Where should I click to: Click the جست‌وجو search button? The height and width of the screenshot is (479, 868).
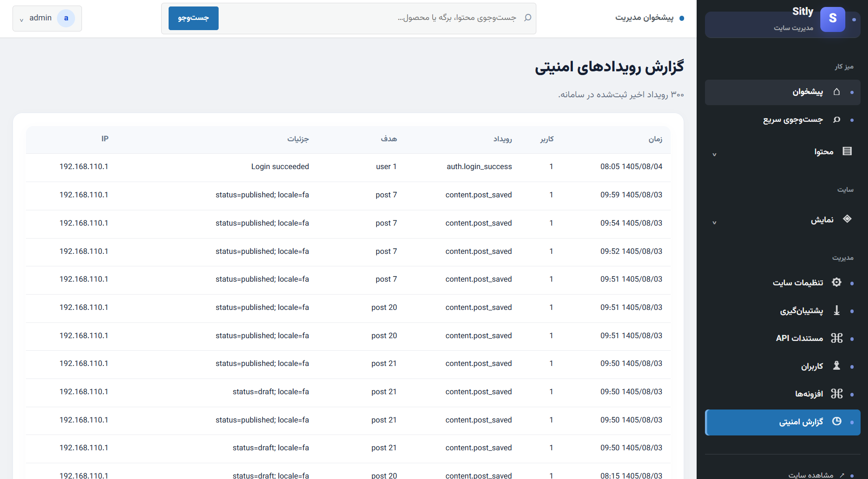pos(194,18)
